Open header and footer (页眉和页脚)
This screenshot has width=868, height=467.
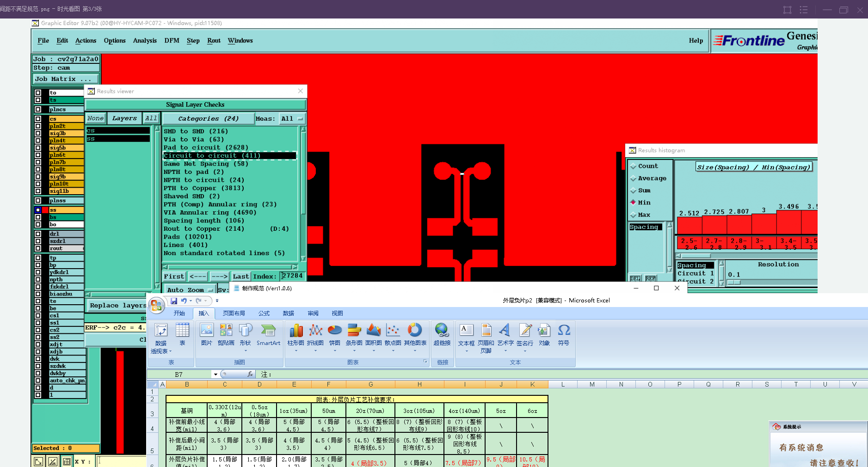coord(486,338)
